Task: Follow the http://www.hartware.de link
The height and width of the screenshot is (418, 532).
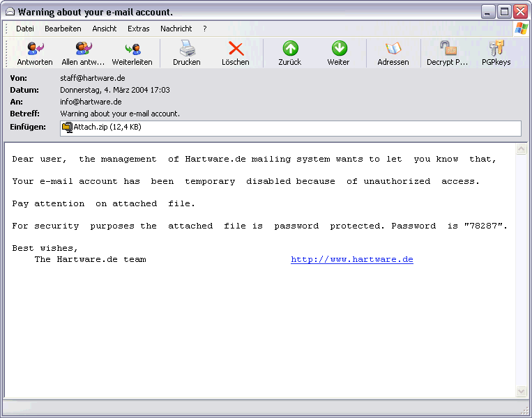Action: pos(352,259)
